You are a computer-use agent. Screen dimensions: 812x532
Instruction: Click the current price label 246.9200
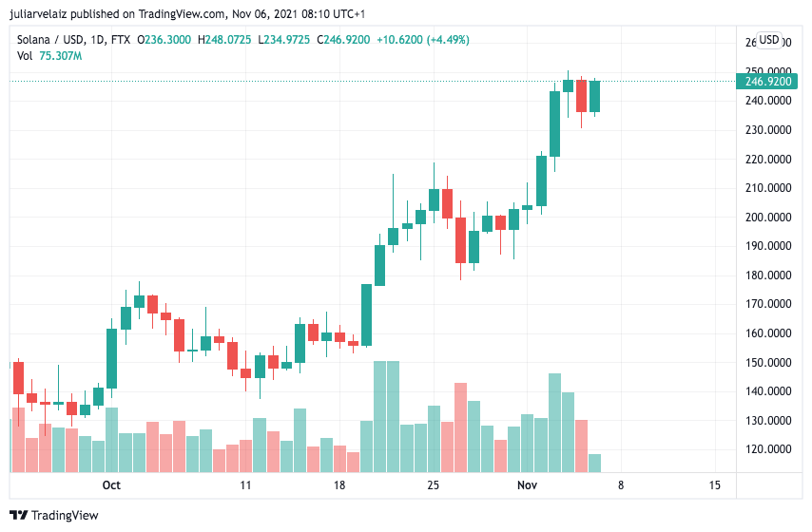pos(767,82)
